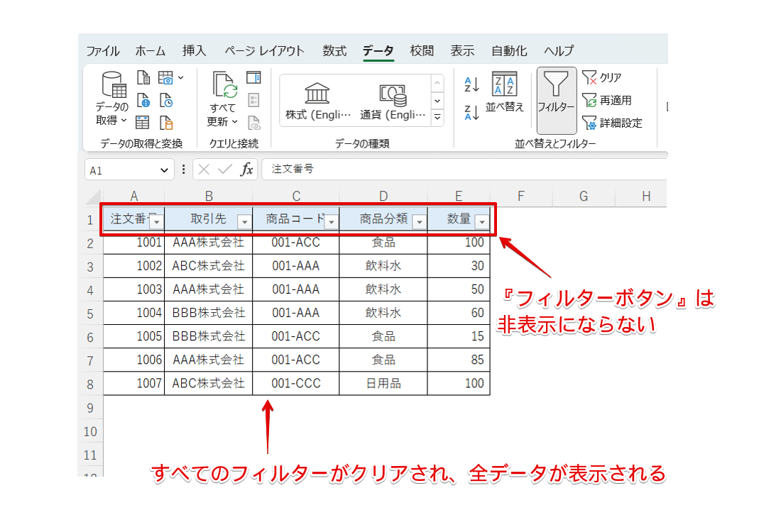The image size is (781, 532).
Task: Click the fx Insert Function icon
Action: pos(246,170)
